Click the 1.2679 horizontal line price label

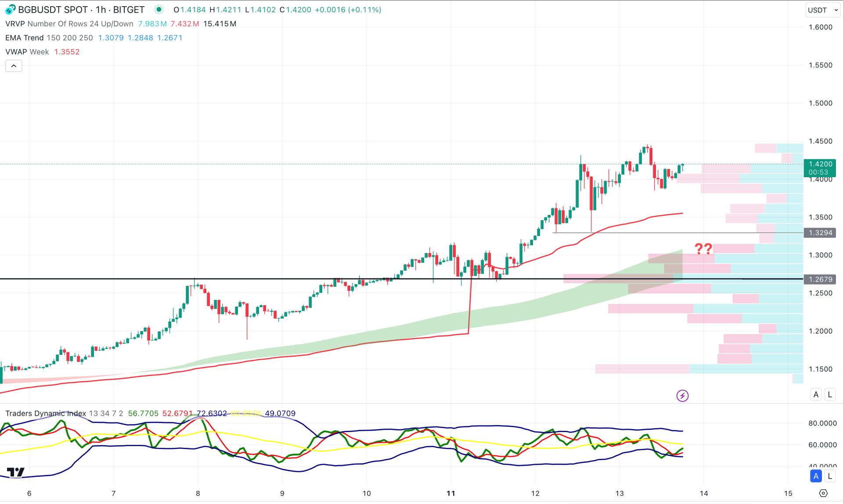point(820,279)
